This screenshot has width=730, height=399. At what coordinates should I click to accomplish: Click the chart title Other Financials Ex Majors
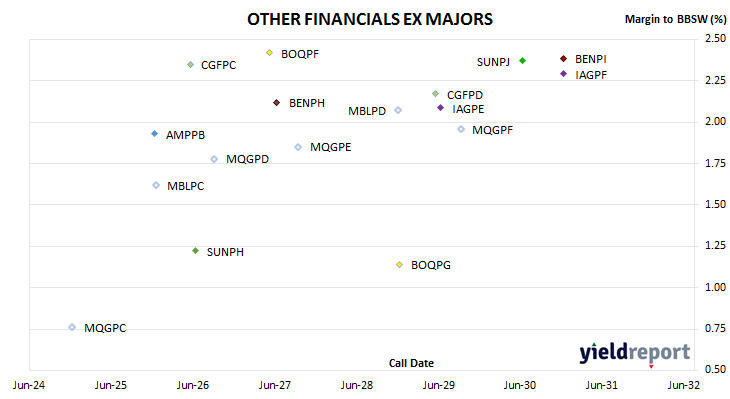[x=370, y=19]
